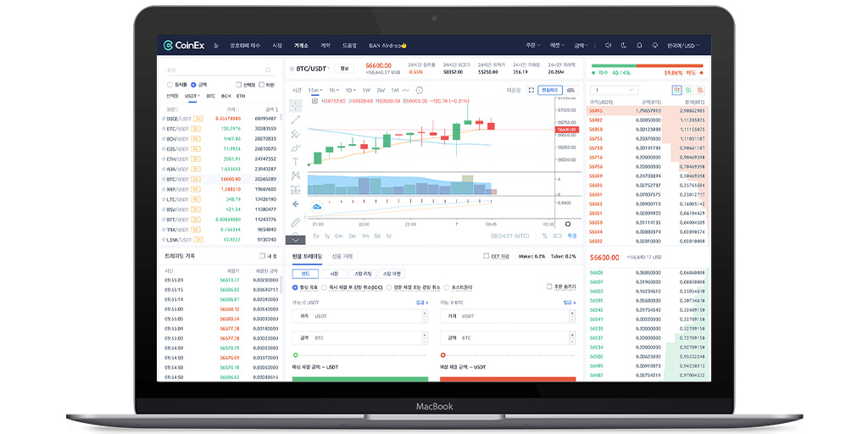Switch to the BTC market tab
Viewport: 868px width, 434px height.
pyautogui.click(x=211, y=96)
